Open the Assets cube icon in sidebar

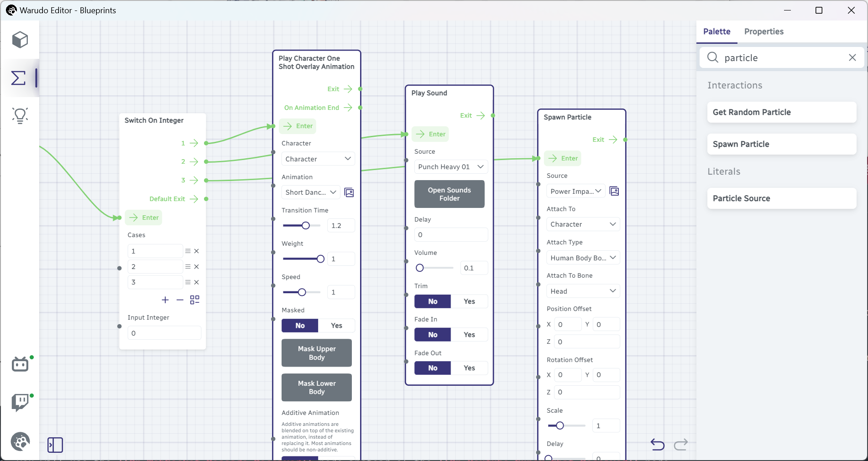tap(20, 40)
